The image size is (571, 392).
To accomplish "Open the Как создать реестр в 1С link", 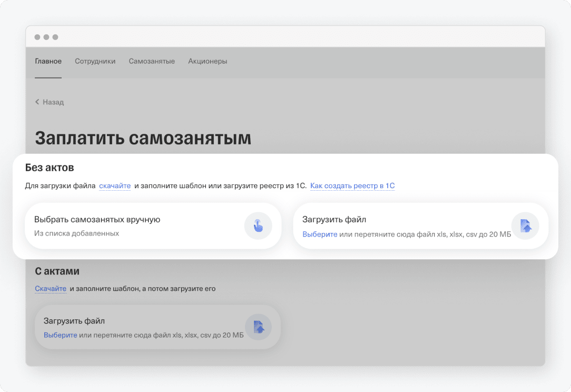I will click(352, 186).
